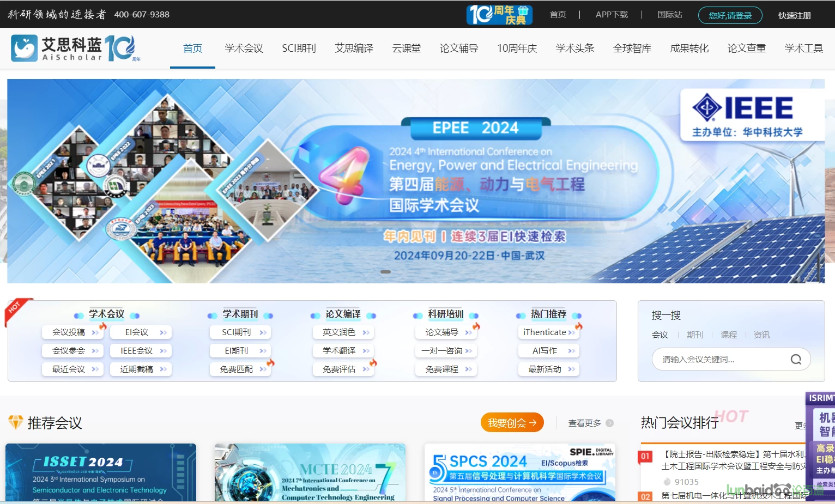This screenshot has width=835, height=504.
Task: Open the 首页 navigation tab
Action: point(192,48)
